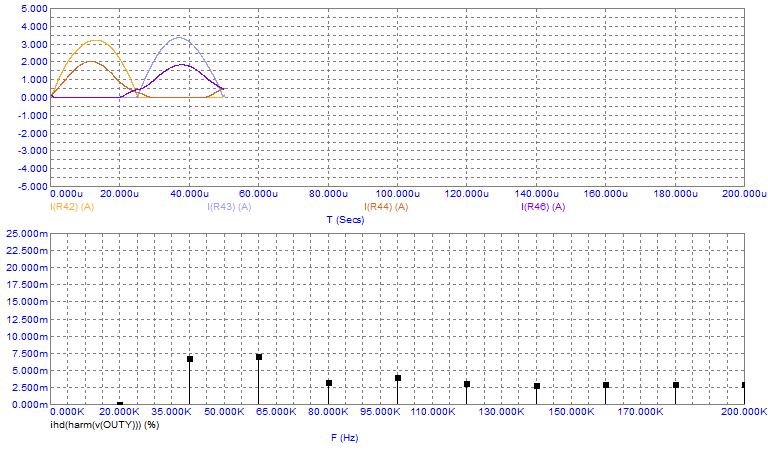Click the harmonic marker at 140 kHz
The height and width of the screenshot is (453, 768).
pos(537,386)
